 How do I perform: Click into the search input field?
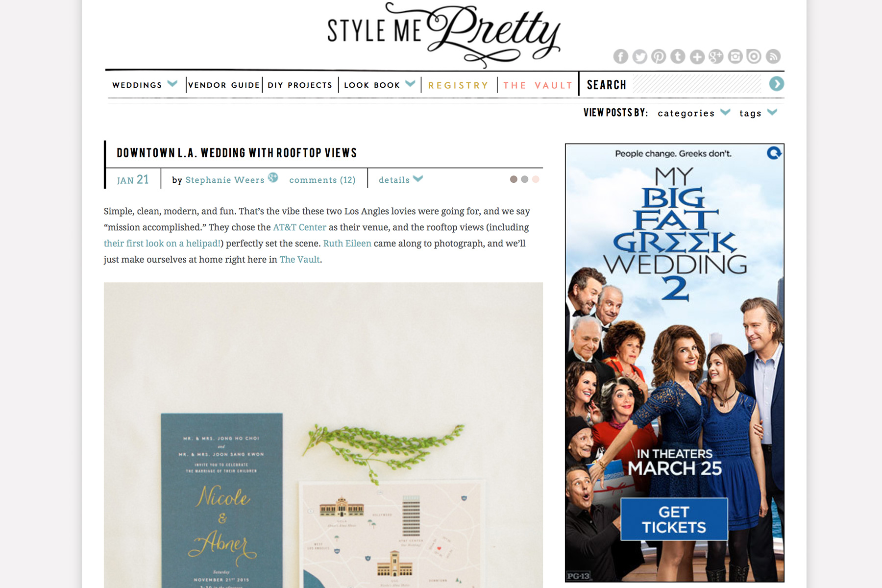point(698,84)
